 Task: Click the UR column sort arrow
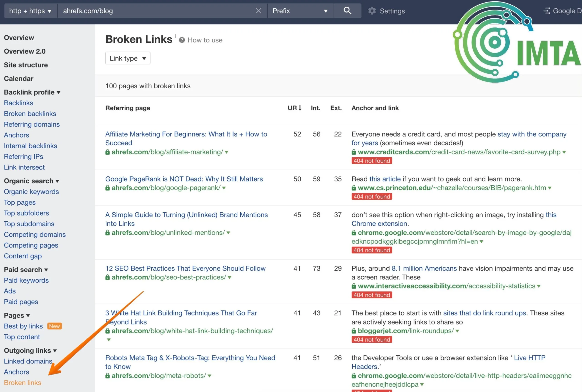pos(300,108)
